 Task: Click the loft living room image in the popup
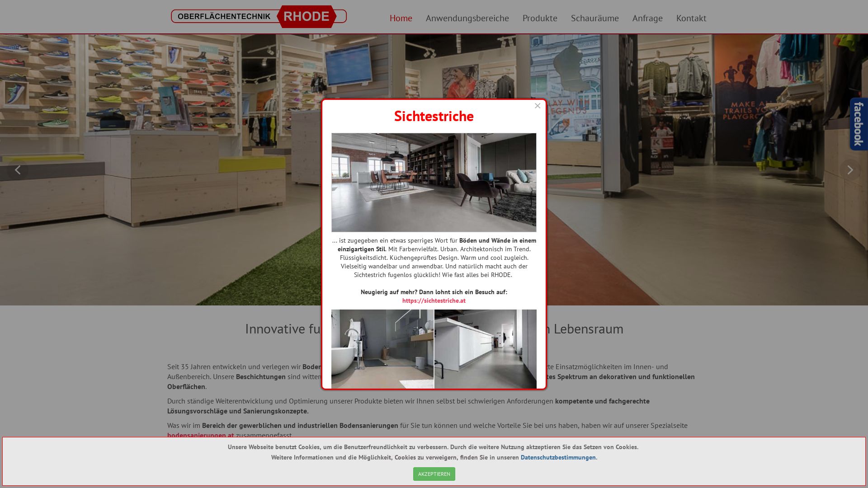(434, 183)
